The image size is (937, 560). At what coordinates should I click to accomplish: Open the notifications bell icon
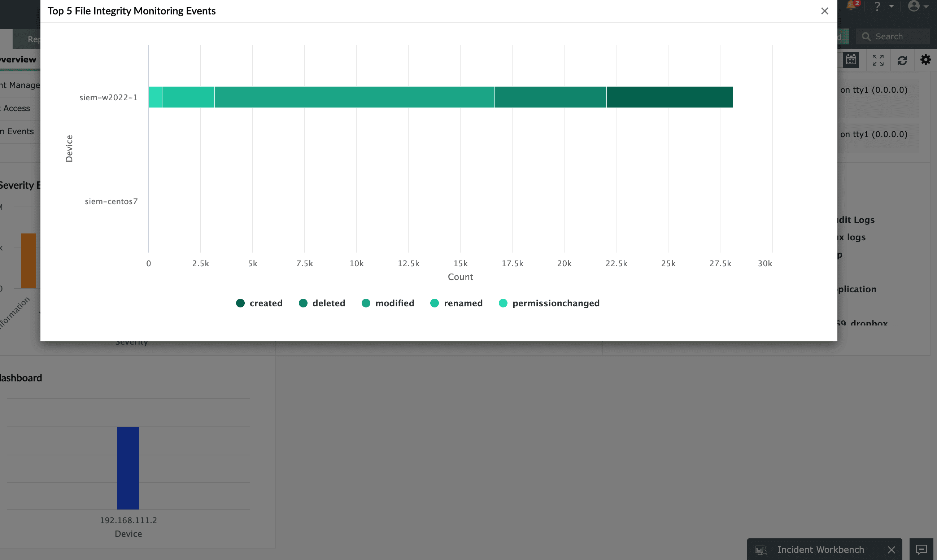point(851,6)
